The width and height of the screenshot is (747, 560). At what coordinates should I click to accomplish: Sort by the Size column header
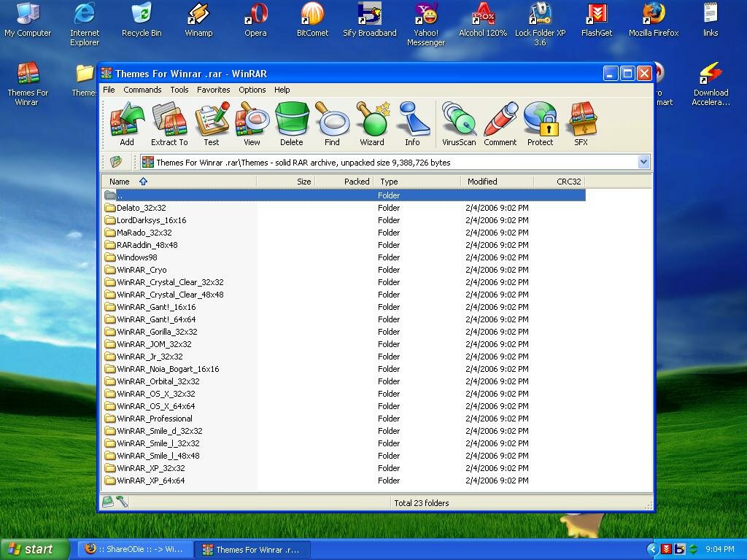point(286,182)
